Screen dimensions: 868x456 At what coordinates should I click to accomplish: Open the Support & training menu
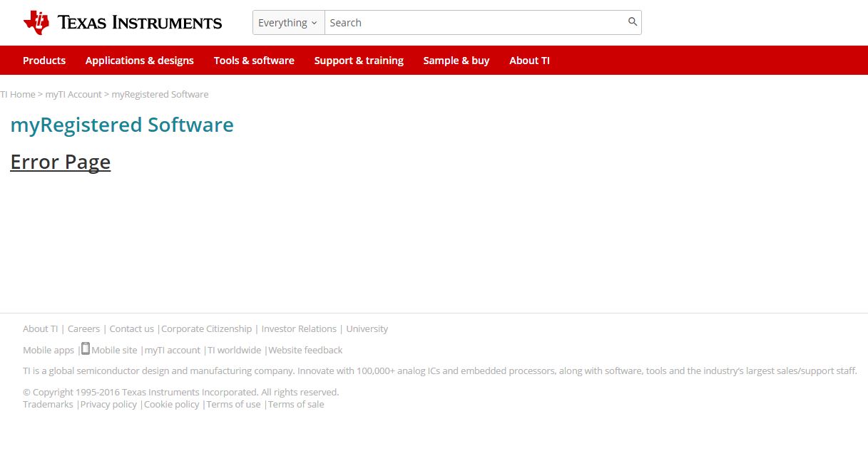pyautogui.click(x=359, y=61)
